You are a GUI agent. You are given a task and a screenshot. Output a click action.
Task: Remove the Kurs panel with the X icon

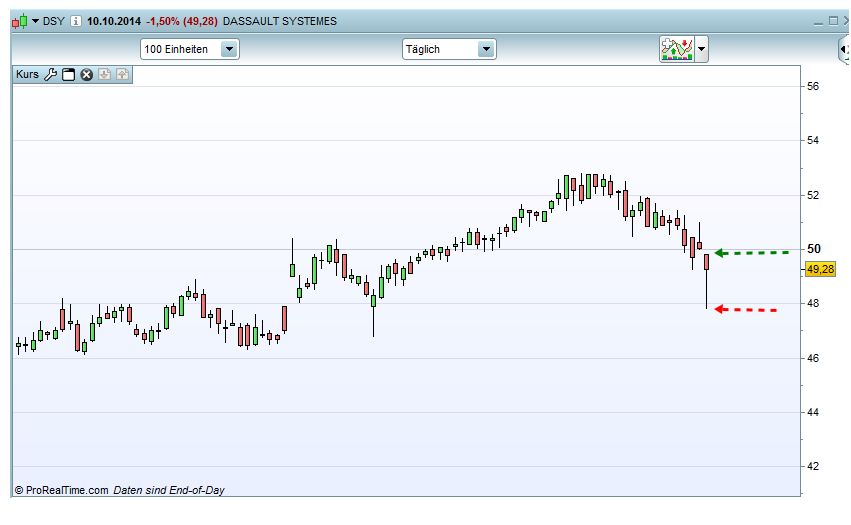click(x=87, y=74)
